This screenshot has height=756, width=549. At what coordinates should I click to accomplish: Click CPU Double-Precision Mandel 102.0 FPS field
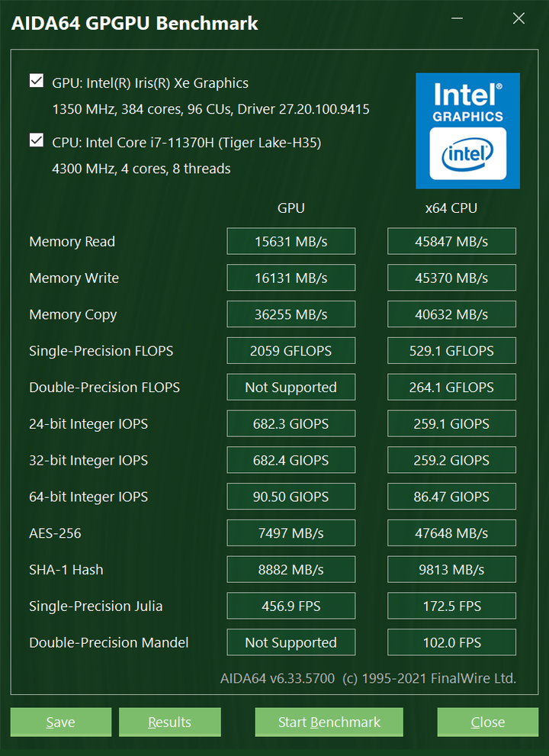(x=451, y=642)
